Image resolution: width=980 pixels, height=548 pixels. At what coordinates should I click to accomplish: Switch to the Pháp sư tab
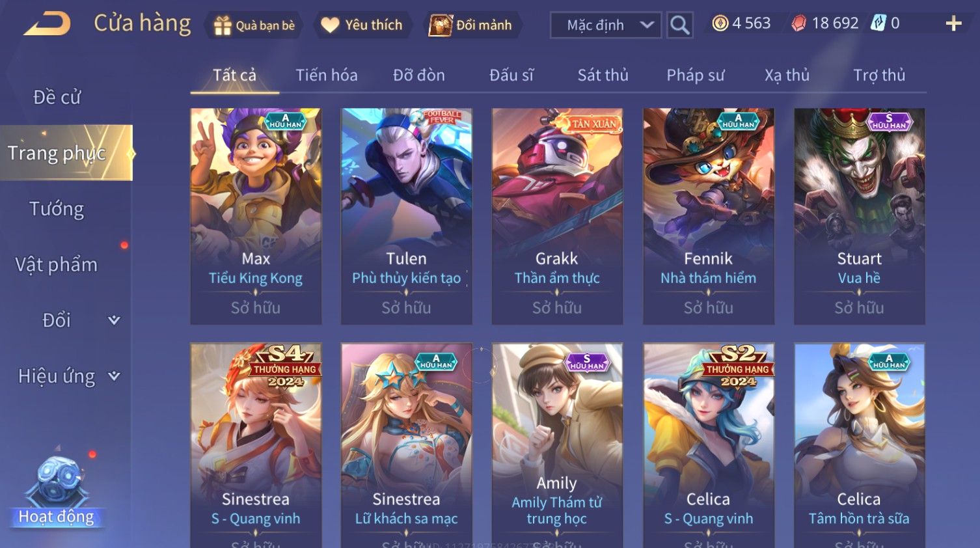click(x=695, y=75)
